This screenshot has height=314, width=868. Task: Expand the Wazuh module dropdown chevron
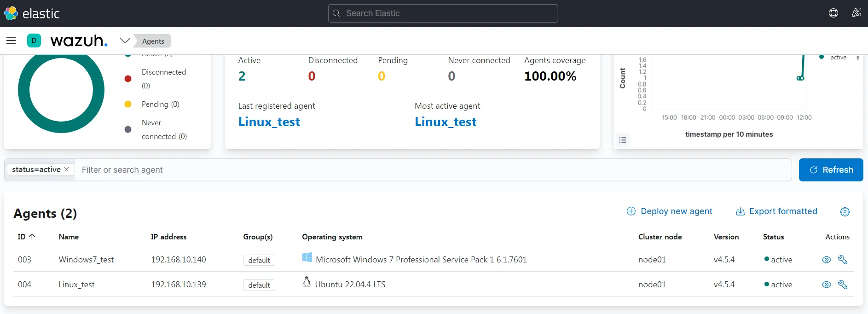point(125,41)
